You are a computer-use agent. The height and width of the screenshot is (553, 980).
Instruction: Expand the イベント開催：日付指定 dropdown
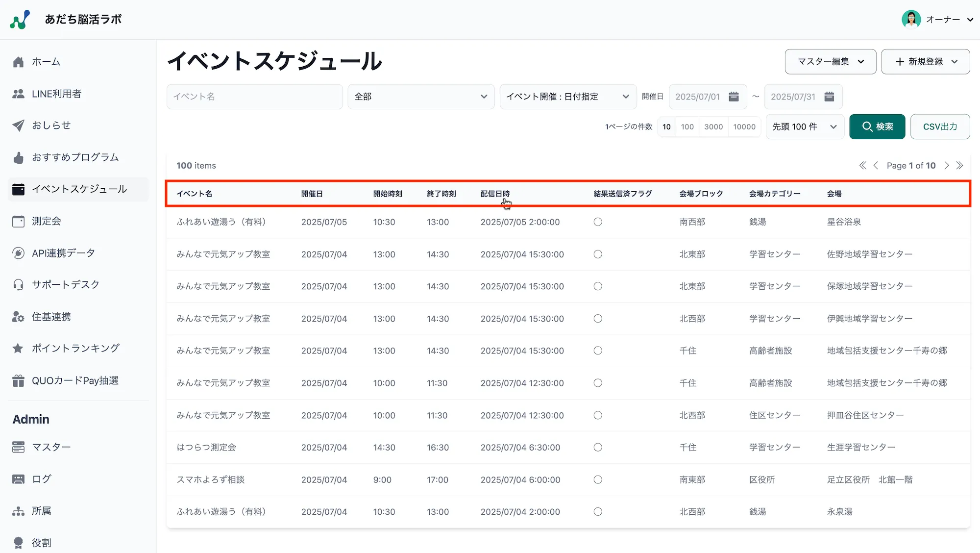(568, 97)
